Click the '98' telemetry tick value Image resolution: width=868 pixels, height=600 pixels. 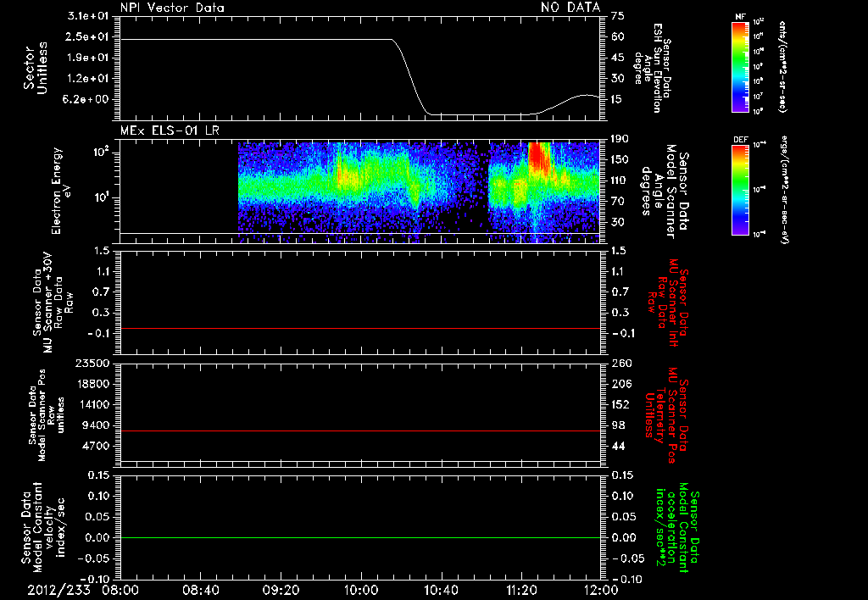tap(618, 425)
